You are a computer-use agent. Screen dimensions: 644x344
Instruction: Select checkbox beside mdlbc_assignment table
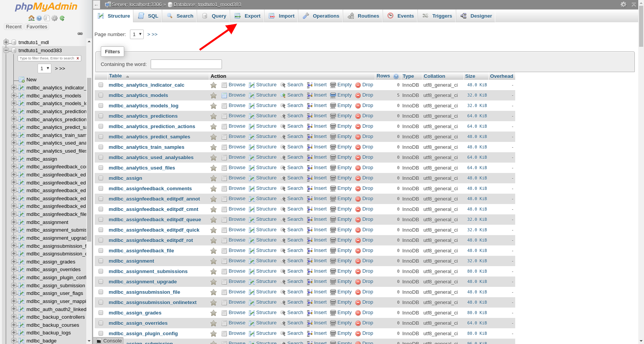101,261
